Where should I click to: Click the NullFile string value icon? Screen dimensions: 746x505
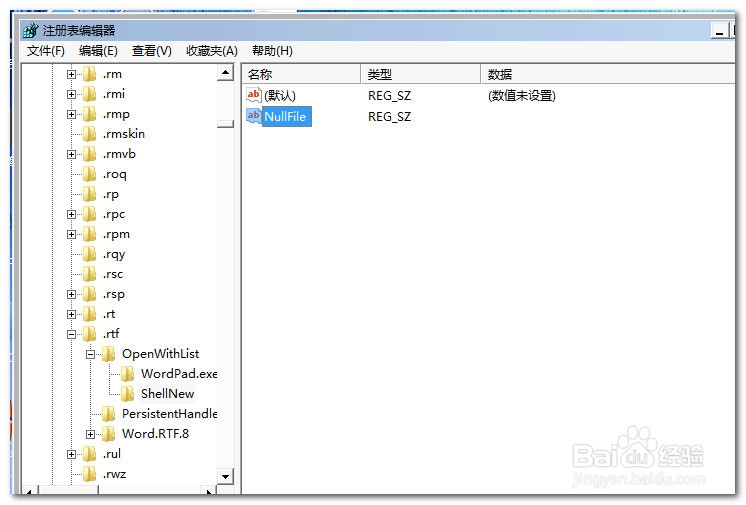click(x=254, y=116)
